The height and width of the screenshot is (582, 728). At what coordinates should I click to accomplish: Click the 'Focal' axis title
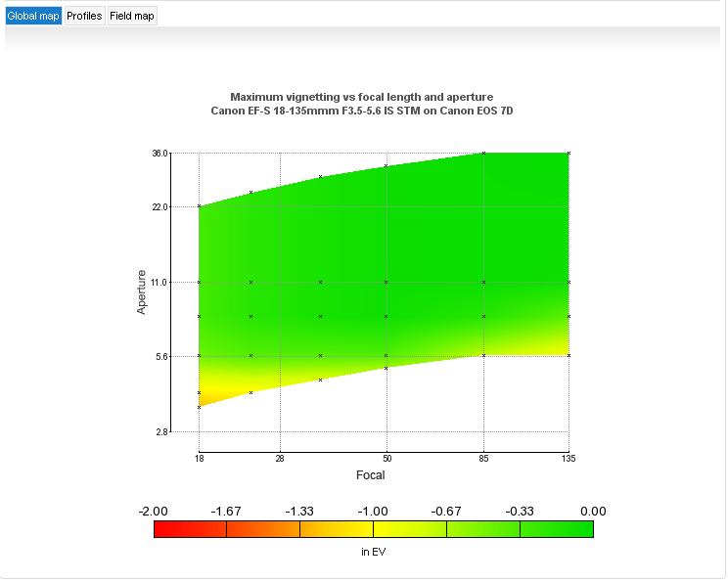[x=371, y=475]
